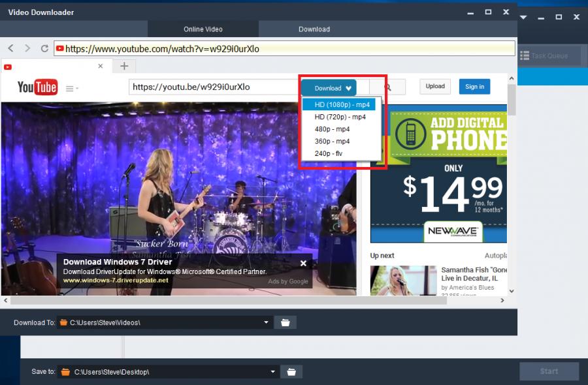Open the Task Queue button
Viewport: 588px width, 385px height.
click(x=549, y=55)
